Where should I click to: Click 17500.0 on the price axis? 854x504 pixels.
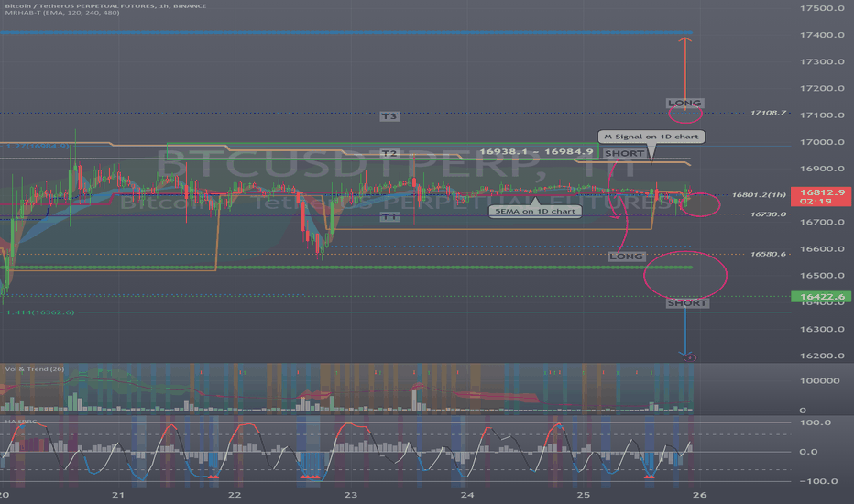coord(822,8)
